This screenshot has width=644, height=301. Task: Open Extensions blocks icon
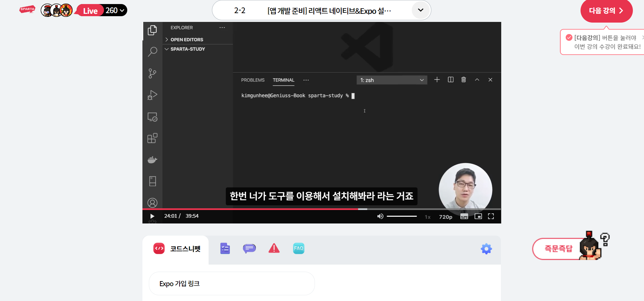pyautogui.click(x=152, y=138)
